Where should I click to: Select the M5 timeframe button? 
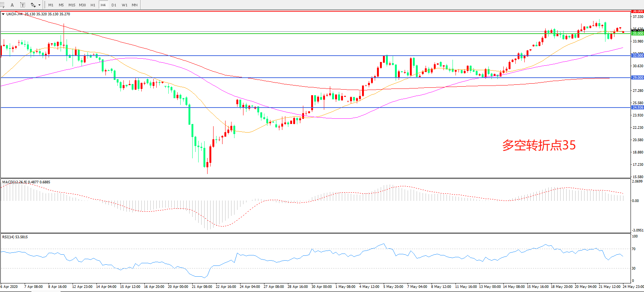tap(61, 5)
